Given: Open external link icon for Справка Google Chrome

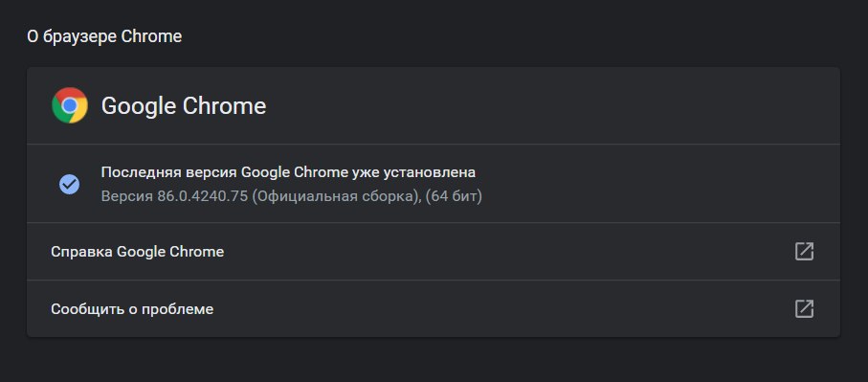Looking at the screenshot, I should click(x=804, y=252).
